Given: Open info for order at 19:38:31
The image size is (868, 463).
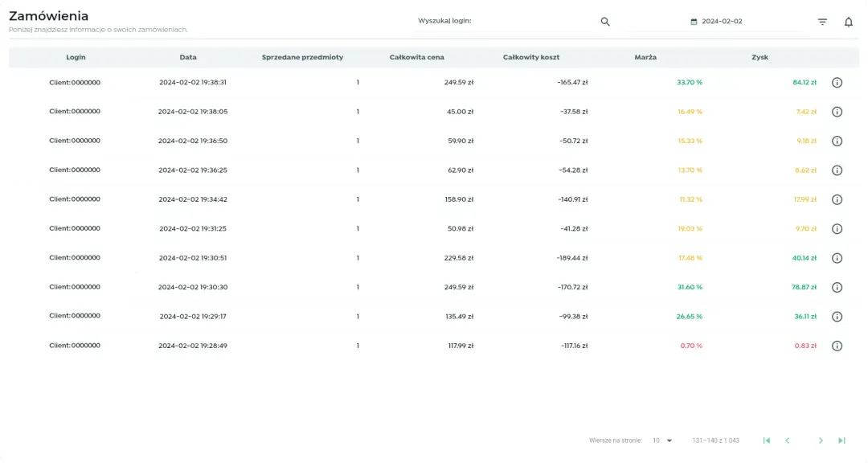Looking at the screenshot, I should (x=837, y=83).
